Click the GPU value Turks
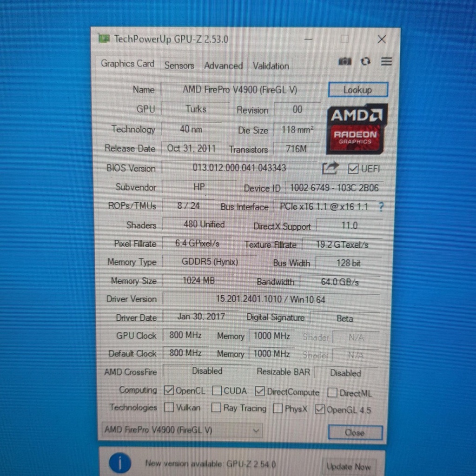Image resolution: width=476 pixels, height=476 pixels. point(196,109)
